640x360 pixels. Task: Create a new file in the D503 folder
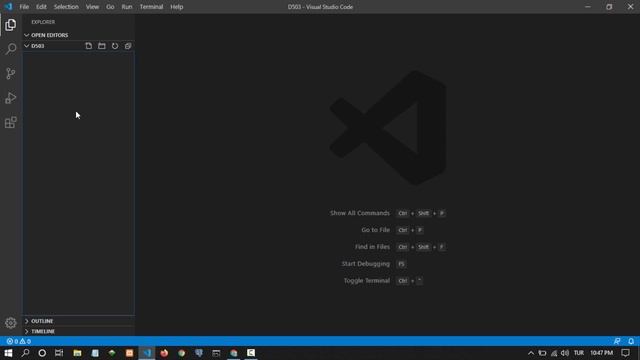click(89, 46)
